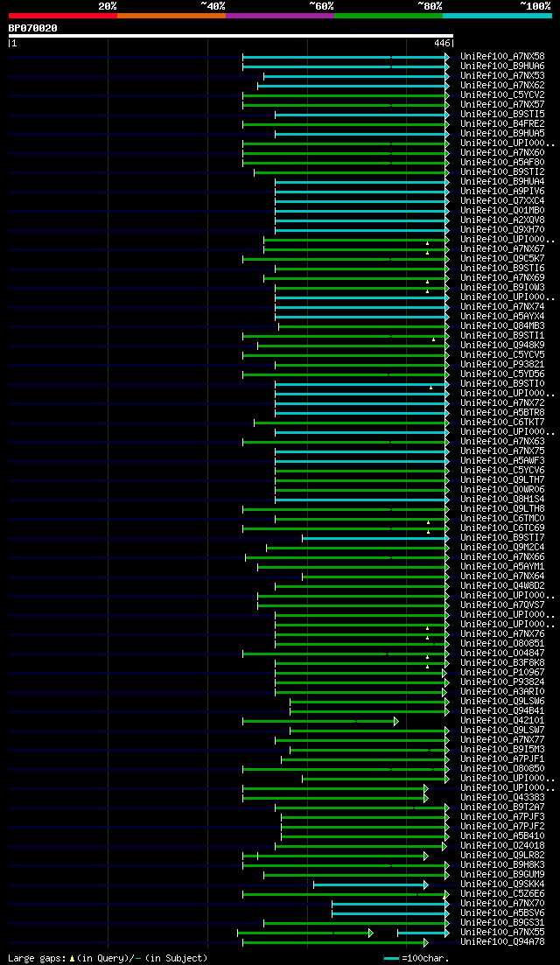
Task: Open hit UniRef100_B9HUA6
Action: [x=502, y=66]
